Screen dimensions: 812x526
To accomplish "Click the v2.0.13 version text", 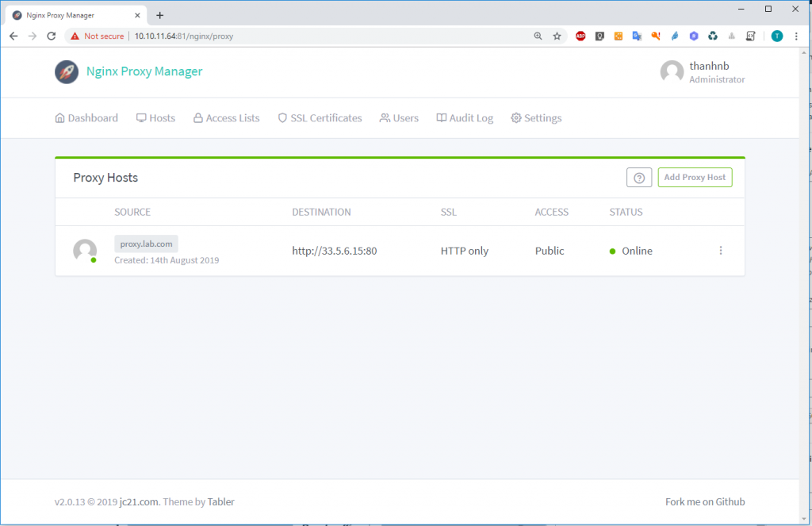I will click(x=70, y=501).
